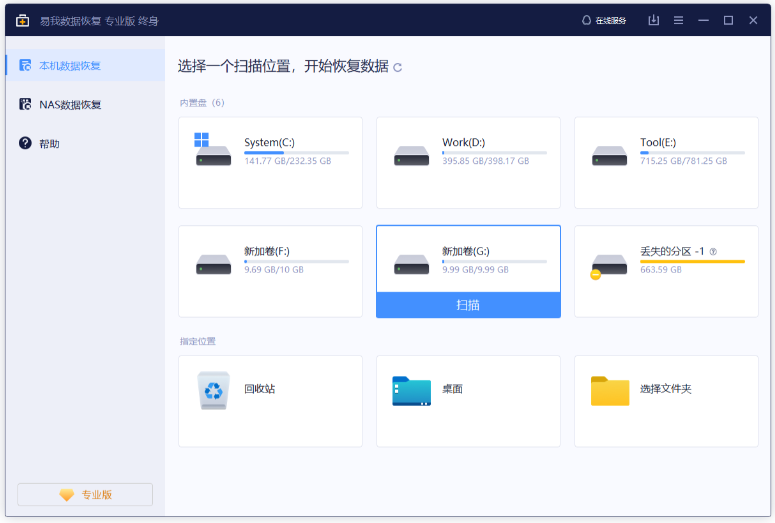The height and width of the screenshot is (523, 775).
Task: Click the 新加卷(F:) label
Action: (267, 251)
